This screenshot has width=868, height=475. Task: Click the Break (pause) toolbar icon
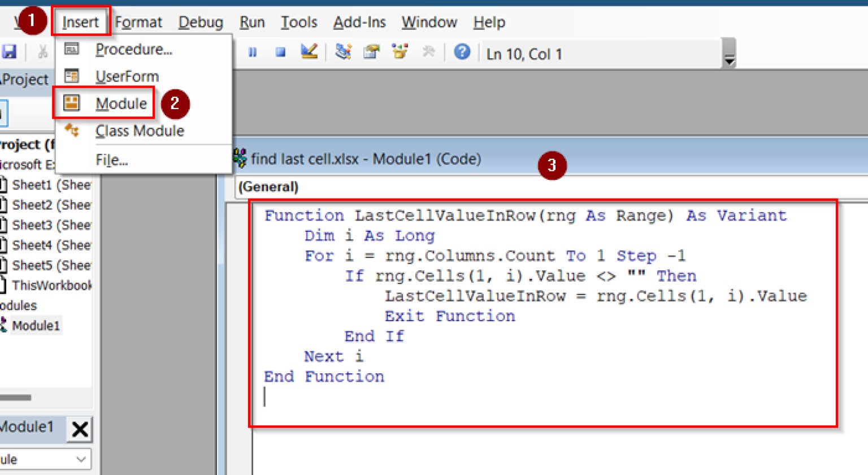pyautogui.click(x=253, y=53)
